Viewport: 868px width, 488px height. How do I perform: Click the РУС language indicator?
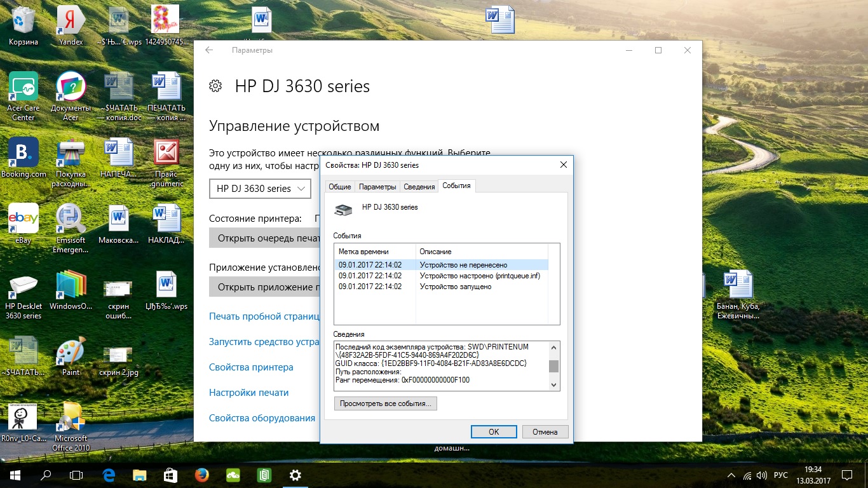click(x=780, y=475)
